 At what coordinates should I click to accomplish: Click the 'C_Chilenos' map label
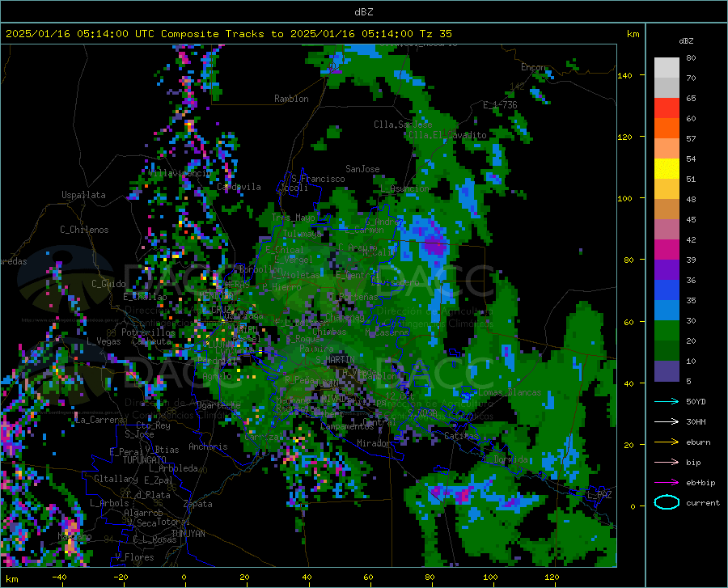click(84, 230)
